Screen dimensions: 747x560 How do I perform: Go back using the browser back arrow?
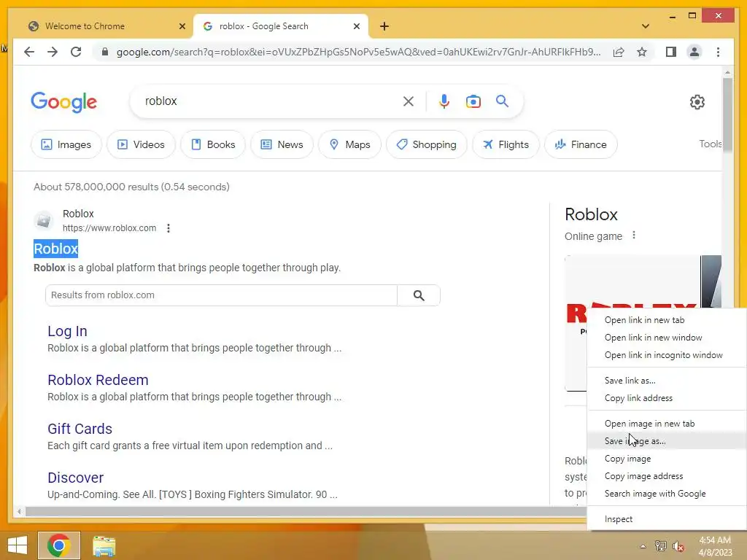[x=29, y=52]
